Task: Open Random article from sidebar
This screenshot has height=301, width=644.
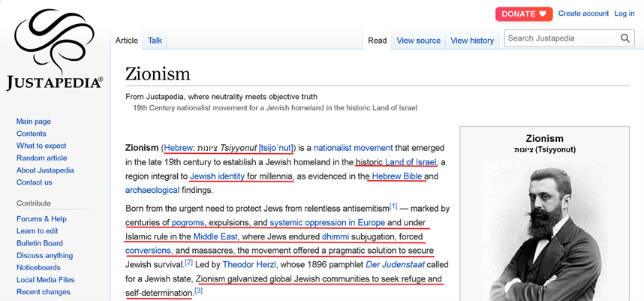Action: point(42,158)
